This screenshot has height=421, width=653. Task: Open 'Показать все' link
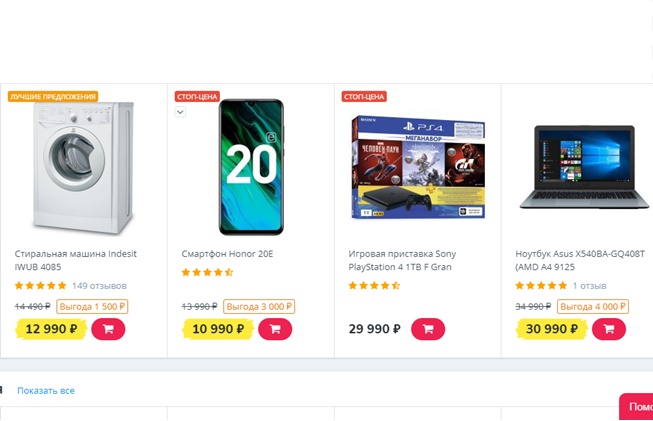tap(46, 390)
